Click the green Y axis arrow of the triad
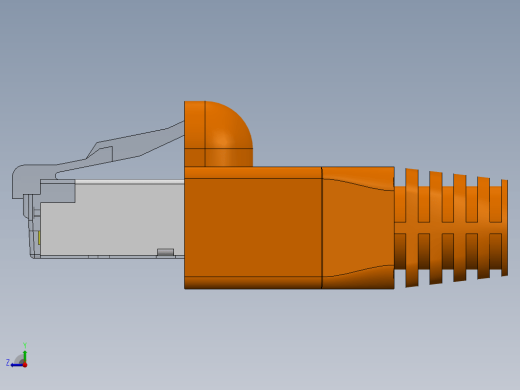The height and width of the screenshot is (390, 520). click(25, 355)
